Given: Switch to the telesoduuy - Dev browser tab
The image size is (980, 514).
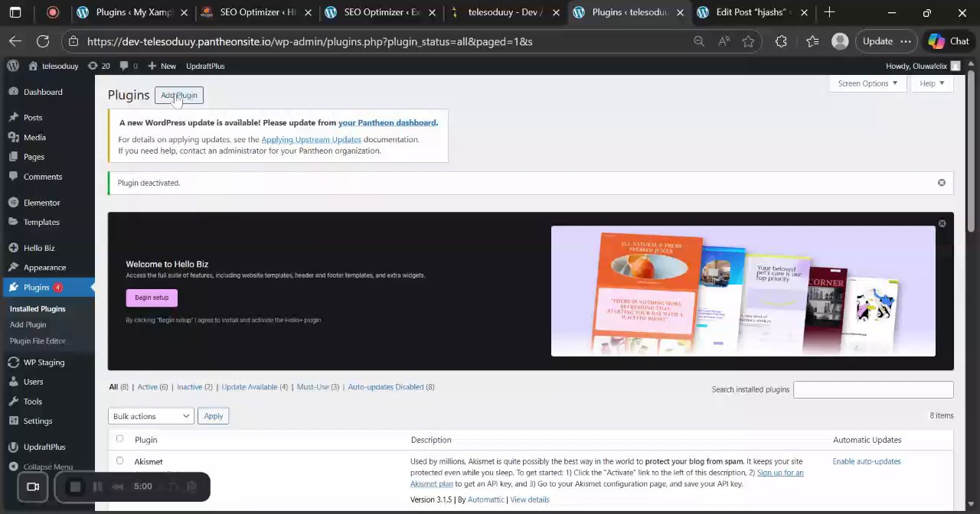Looking at the screenshot, I should [504, 12].
